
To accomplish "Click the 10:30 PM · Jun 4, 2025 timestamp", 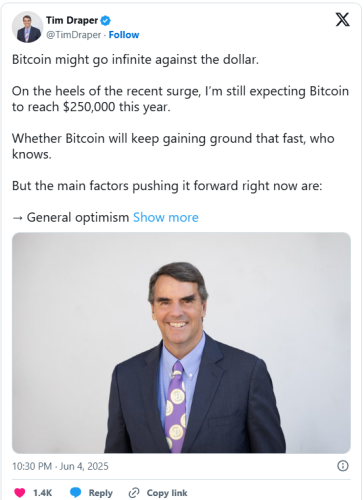I will [x=60, y=466].
